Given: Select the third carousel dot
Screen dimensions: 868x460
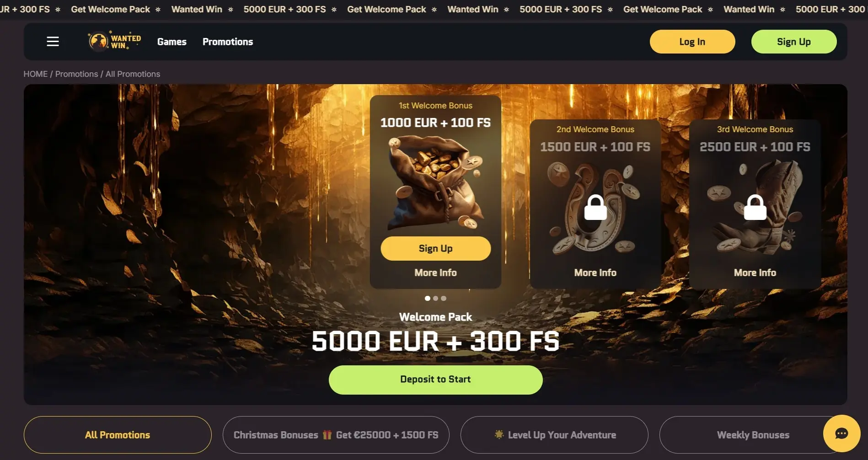Looking at the screenshot, I should pyautogui.click(x=444, y=298).
